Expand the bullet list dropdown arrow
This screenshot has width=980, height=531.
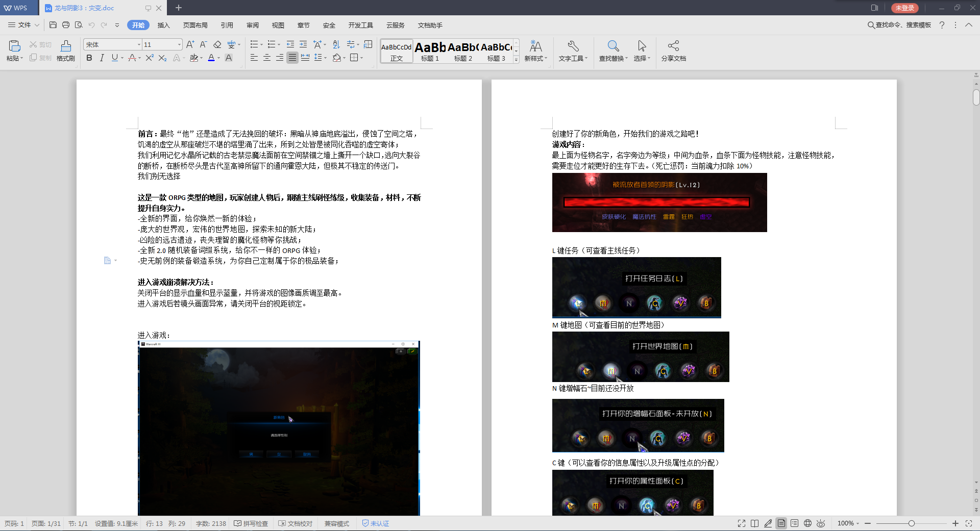point(261,45)
